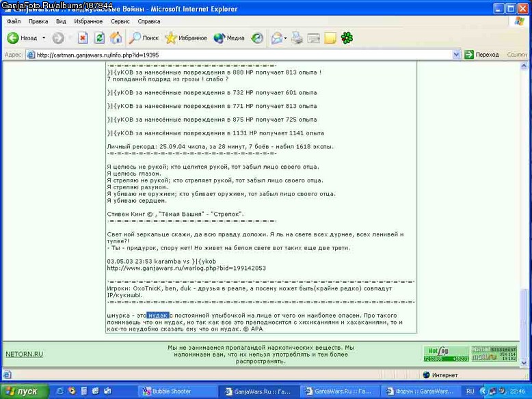Click the Back (Назад) arrow button
Viewport: 532px width, 399px height.
pyautogui.click(x=22, y=38)
